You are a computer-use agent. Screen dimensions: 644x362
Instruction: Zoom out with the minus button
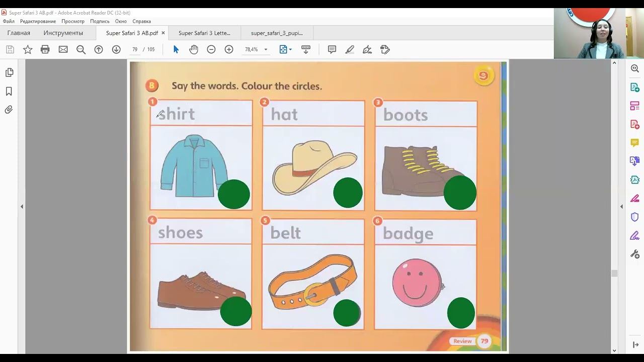(211, 49)
